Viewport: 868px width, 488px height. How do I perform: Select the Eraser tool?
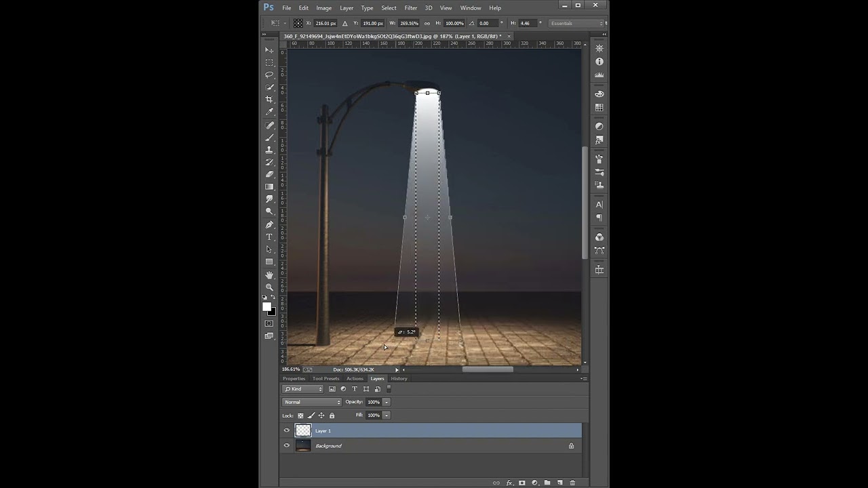point(269,174)
